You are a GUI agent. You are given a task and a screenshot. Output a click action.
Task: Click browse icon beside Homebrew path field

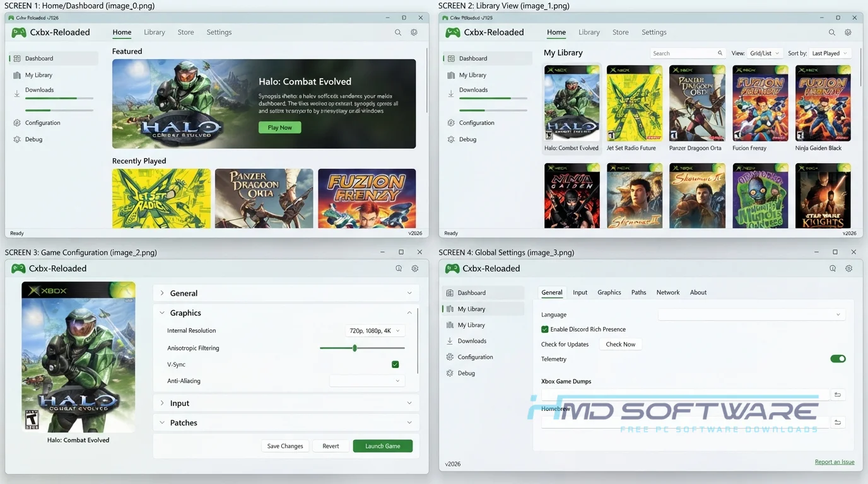coord(838,422)
